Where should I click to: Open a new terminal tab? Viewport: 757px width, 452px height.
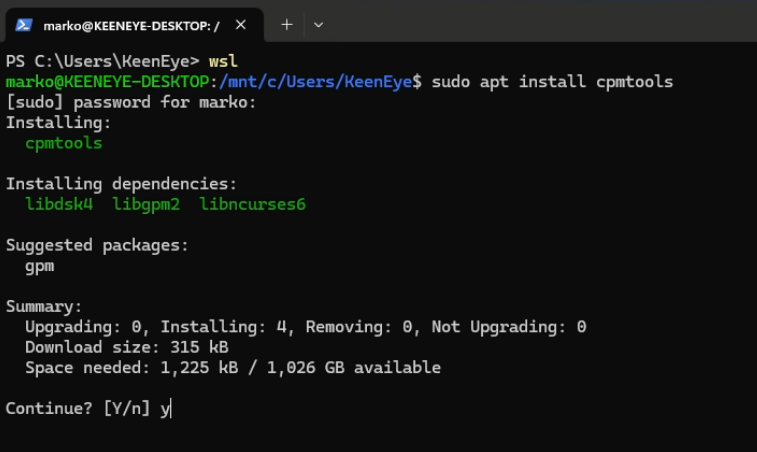coord(286,25)
